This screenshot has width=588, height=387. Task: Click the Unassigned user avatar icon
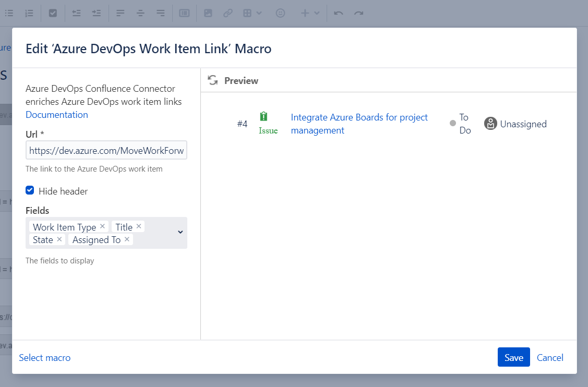(490, 124)
